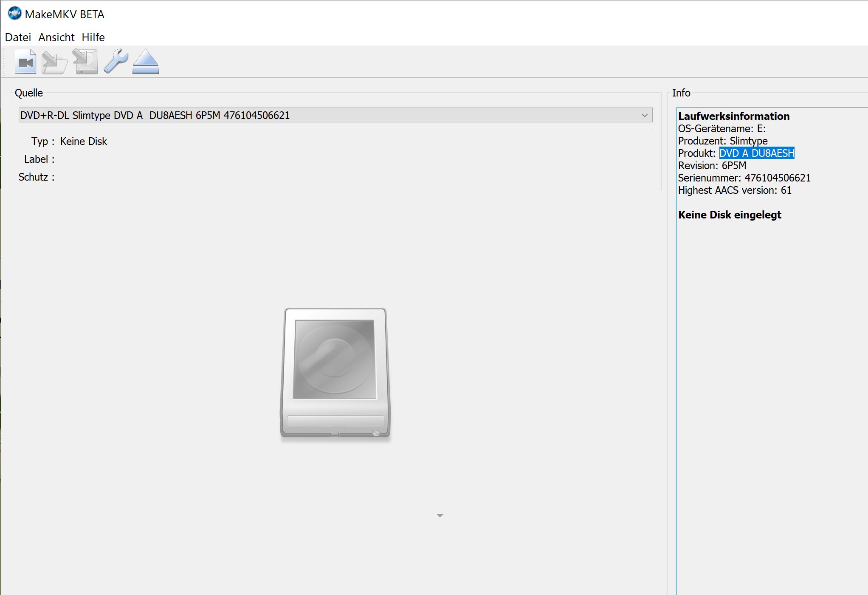Open the Ansicht menu
The image size is (868, 595).
[x=56, y=37]
